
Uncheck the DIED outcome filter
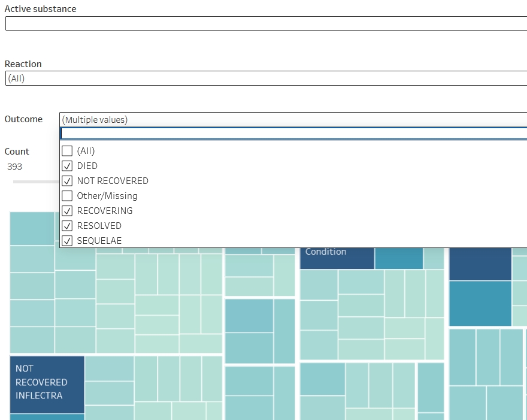tap(67, 166)
